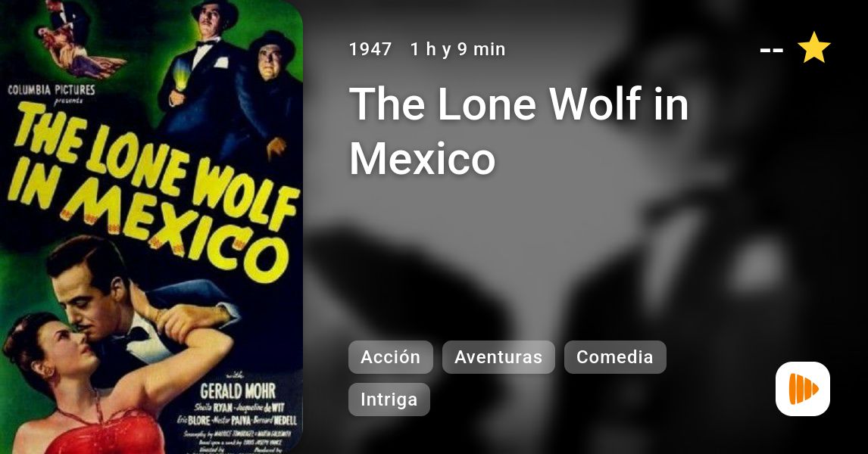Click the title The Lone Wolf in Mexico
Image resolution: width=868 pixels, height=454 pixels.
click(519, 131)
